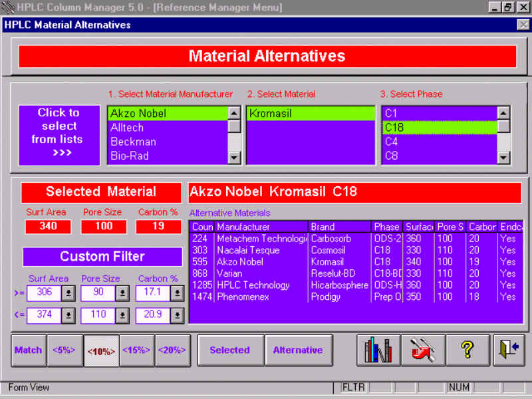Click the Match filter button

pyautogui.click(x=29, y=350)
